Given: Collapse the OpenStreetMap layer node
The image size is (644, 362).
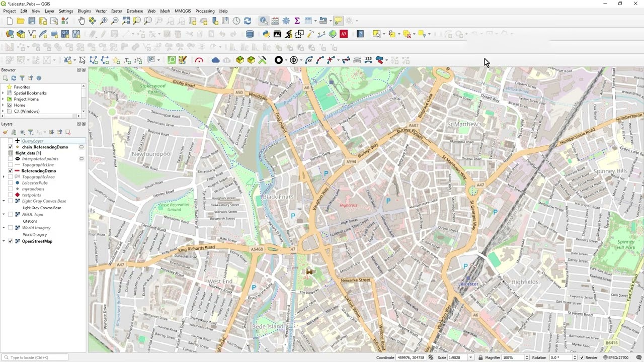Looking at the screenshot, I should coord(4,241).
